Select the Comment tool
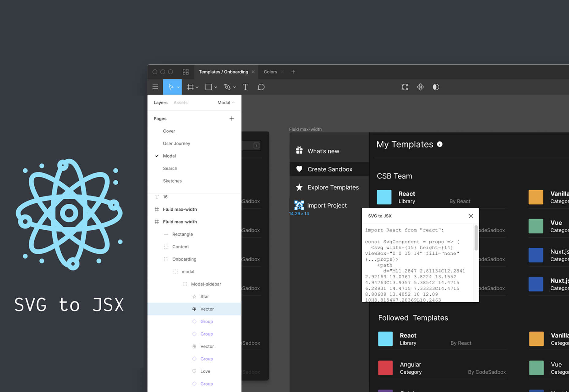 point(261,87)
